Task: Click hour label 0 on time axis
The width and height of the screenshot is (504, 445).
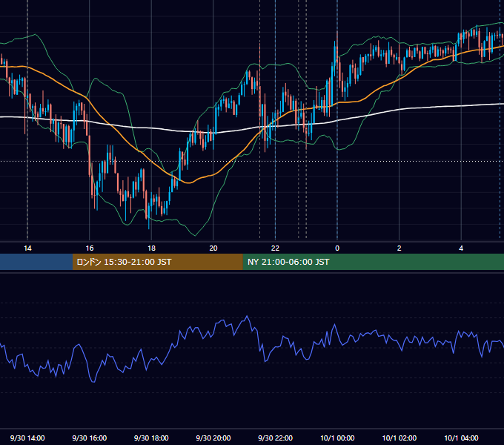Action: coord(337,248)
